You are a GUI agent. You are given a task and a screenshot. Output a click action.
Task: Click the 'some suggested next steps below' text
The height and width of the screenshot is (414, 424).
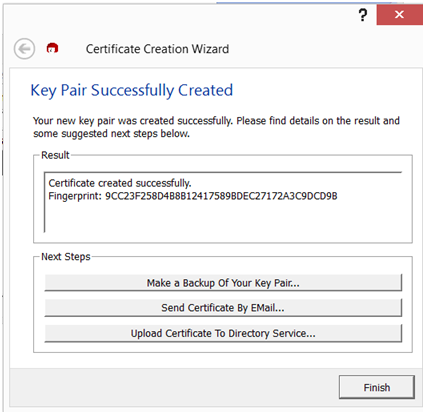pos(111,134)
